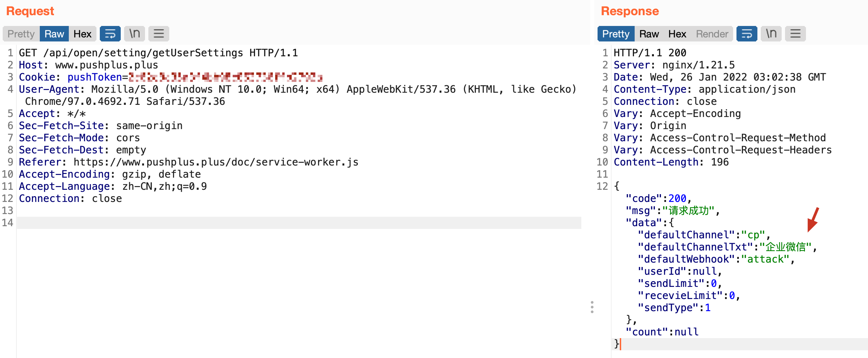Click the "defaultChannel":"cp" field
The width and height of the screenshot is (868, 358).
pyautogui.click(x=704, y=235)
